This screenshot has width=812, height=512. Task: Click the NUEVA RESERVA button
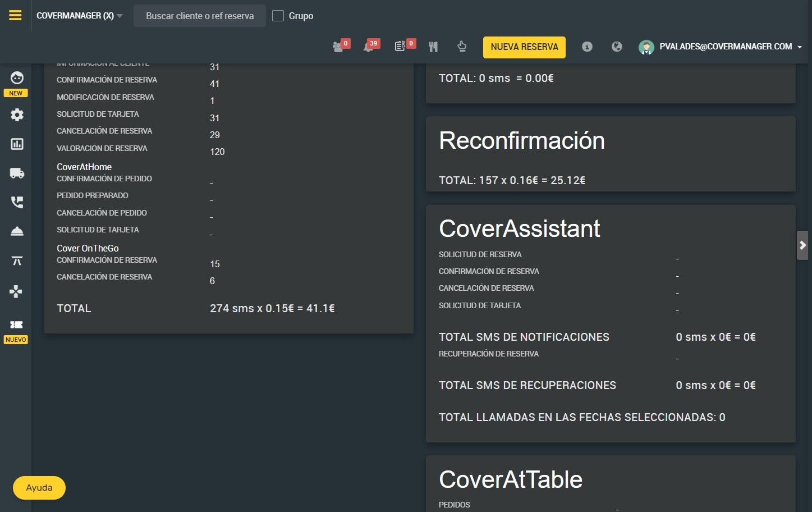point(524,47)
